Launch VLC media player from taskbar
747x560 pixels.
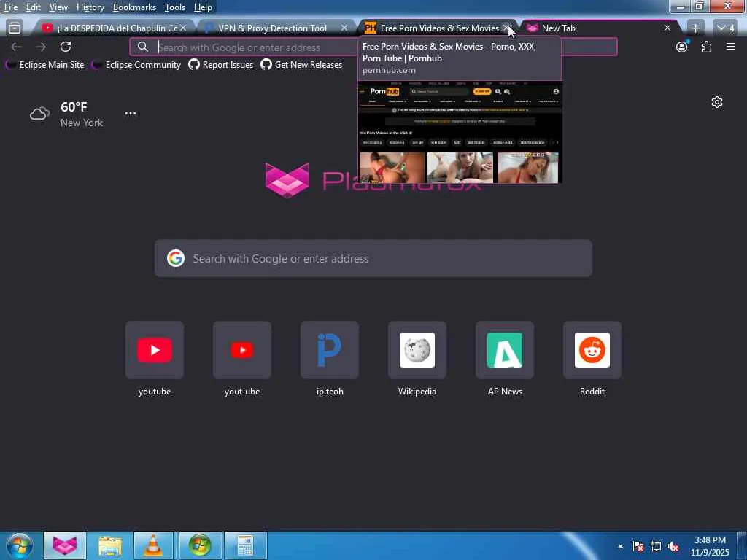(x=153, y=545)
